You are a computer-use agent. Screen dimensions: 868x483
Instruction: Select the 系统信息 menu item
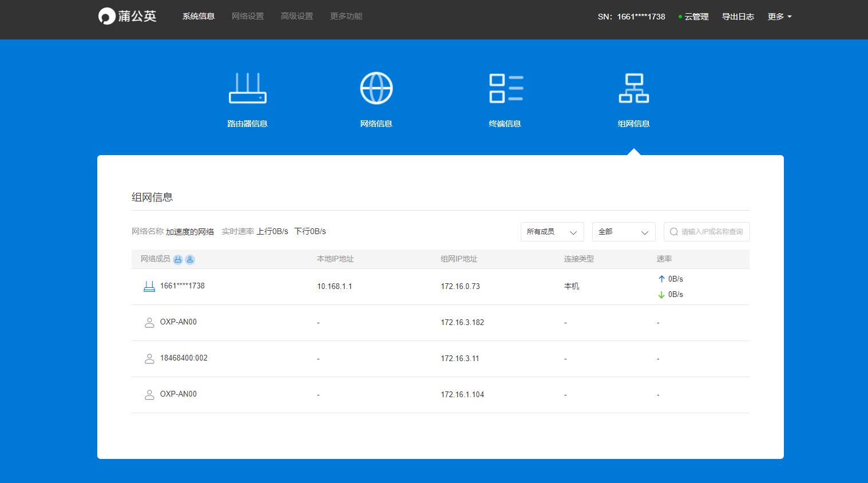click(199, 16)
